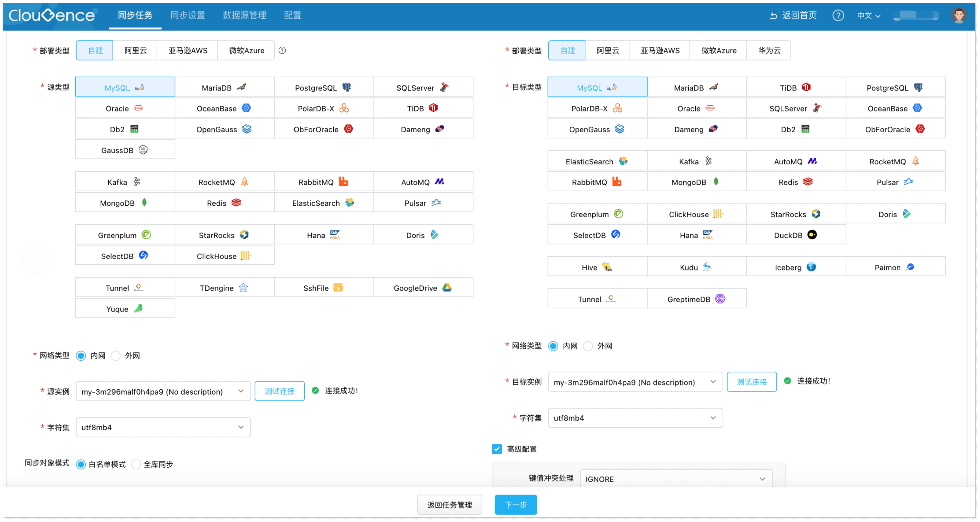Open the 源实例 instance dropdown
980x522 pixels.
click(163, 391)
